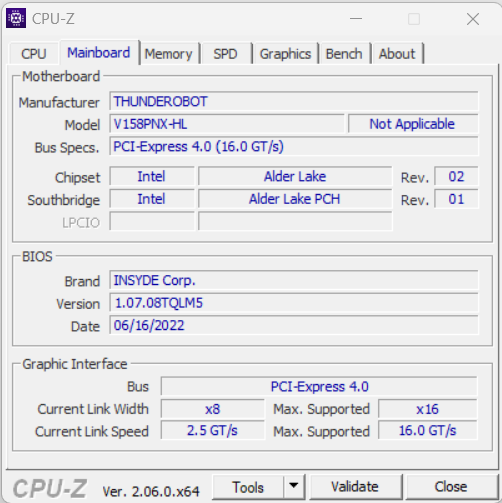Screen dimensions: 502x503
Task: Open the Graphics tab
Action: pos(285,53)
